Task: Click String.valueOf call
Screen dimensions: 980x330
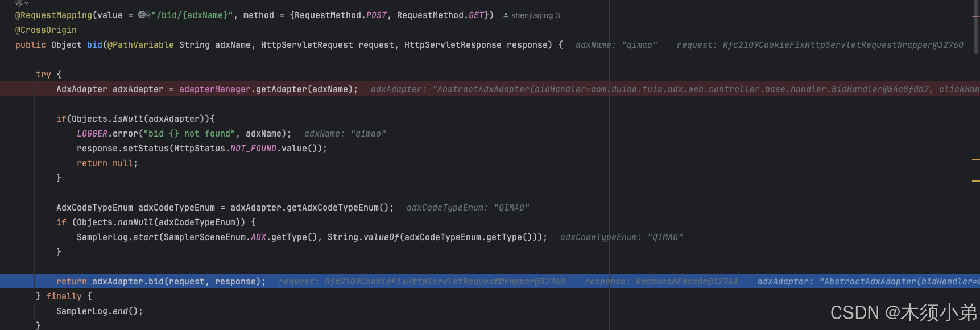Action: tap(363, 237)
